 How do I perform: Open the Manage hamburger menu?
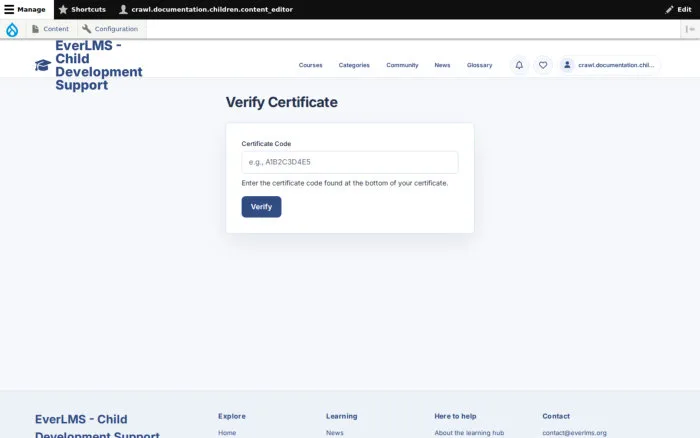pyautogui.click(x=25, y=9)
